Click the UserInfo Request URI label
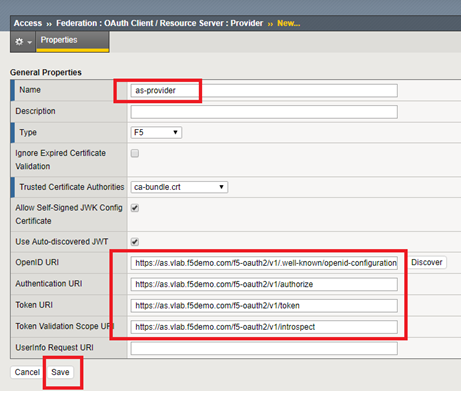Viewport: 461px width, 394px height. (54, 348)
